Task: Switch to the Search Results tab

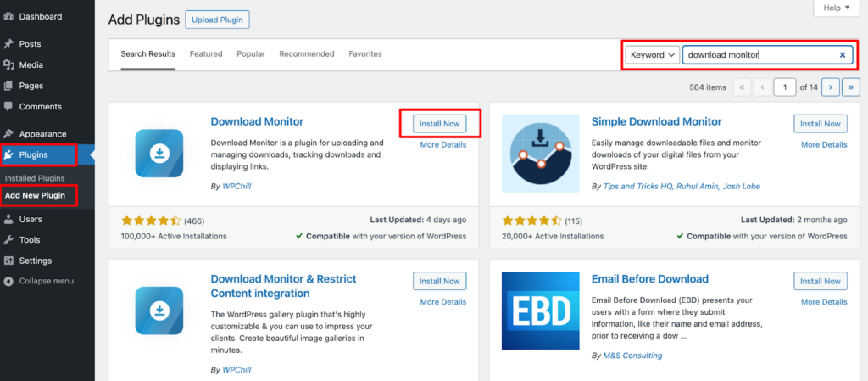Action: (x=148, y=53)
